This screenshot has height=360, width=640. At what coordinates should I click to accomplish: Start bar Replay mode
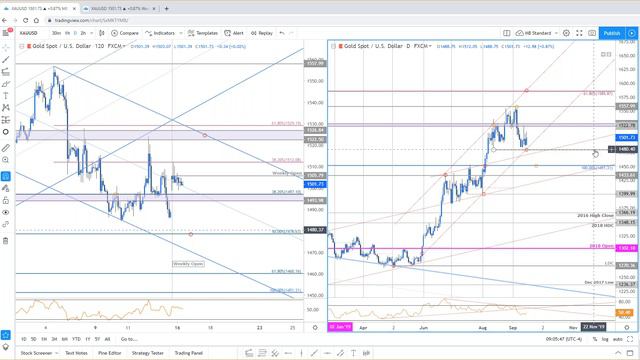pos(262,33)
